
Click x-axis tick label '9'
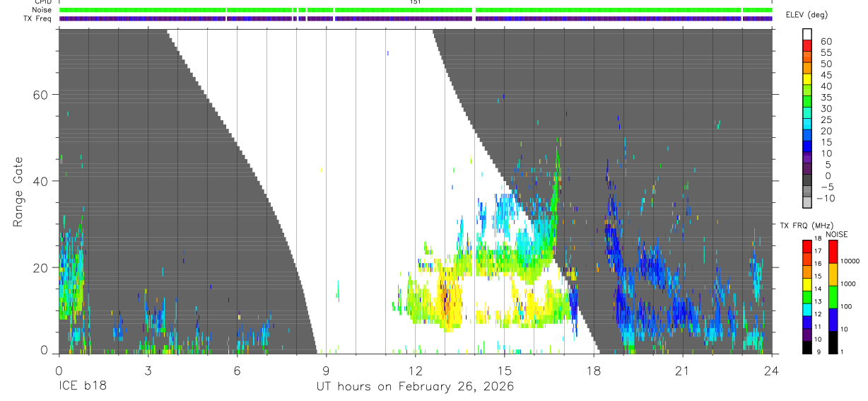click(x=326, y=371)
